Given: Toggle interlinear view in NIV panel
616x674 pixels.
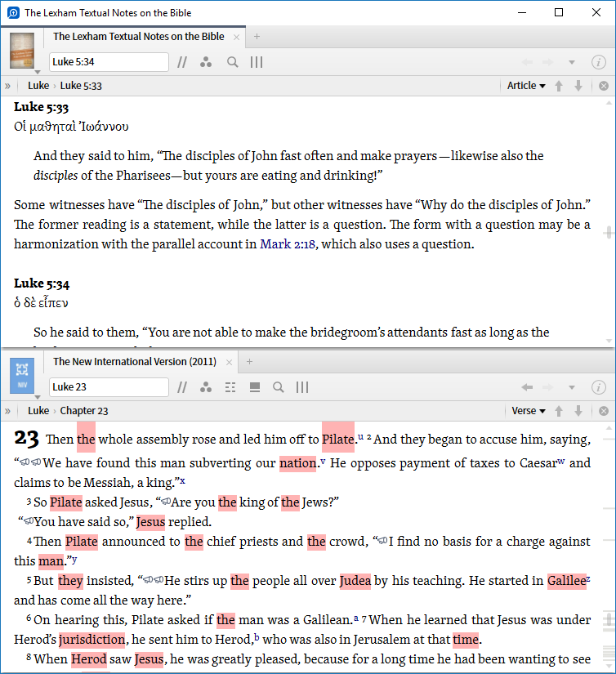Looking at the screenshot, I should click(230, 387).
